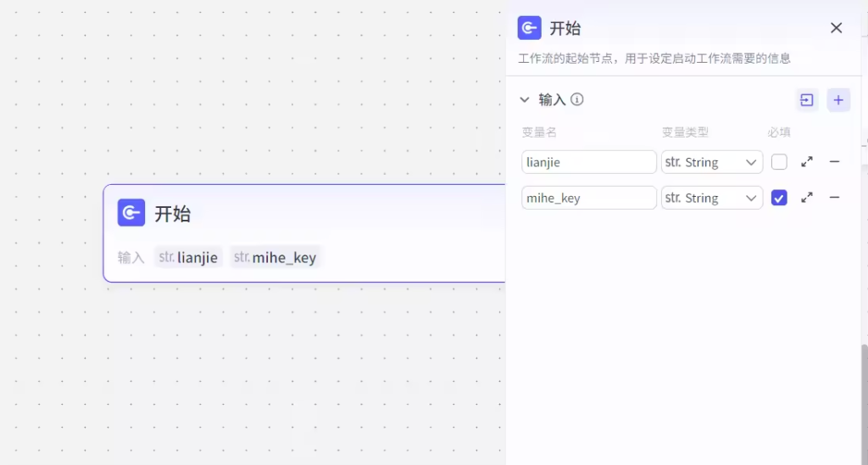This screenshot has height=465, width=868.
Task: Select the str.lianjie tag on the node
Action: [188, 257]
